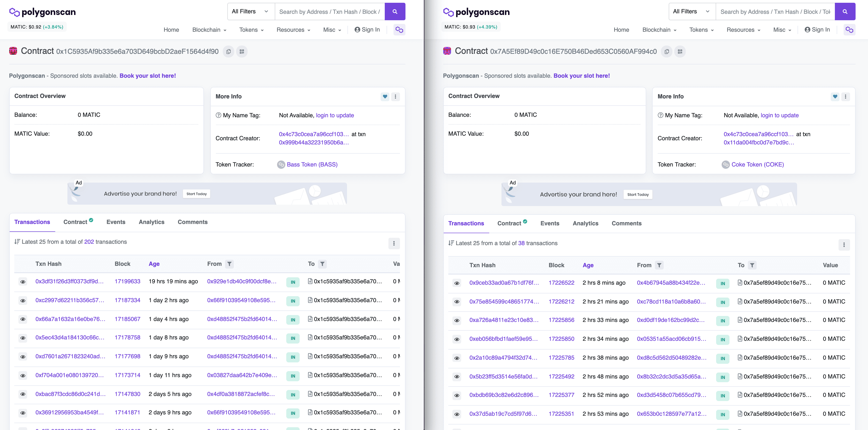
Task: Add Bass Token contract to watch list via heart icon
Action: point(385,97)
